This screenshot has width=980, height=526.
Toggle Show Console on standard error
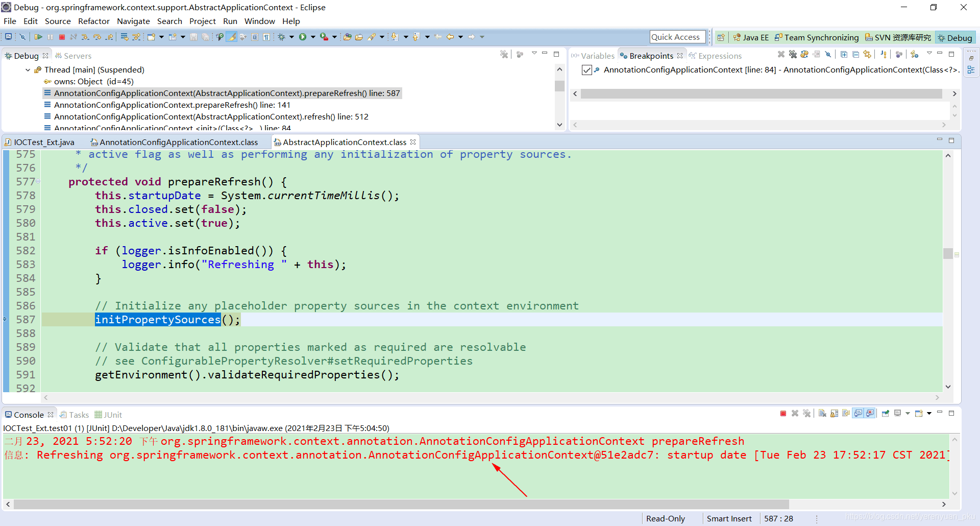click(870, 413)
